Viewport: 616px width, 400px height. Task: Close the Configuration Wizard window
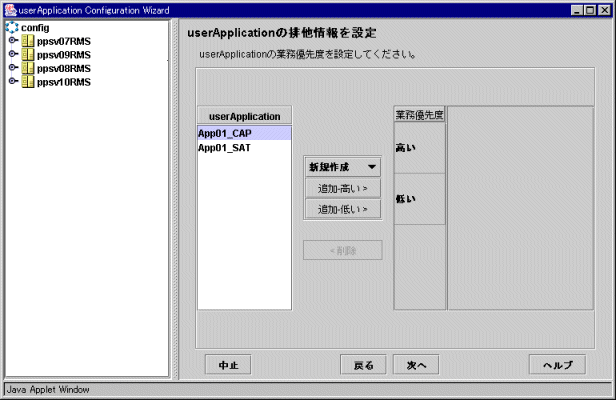[x=604, y=10]
